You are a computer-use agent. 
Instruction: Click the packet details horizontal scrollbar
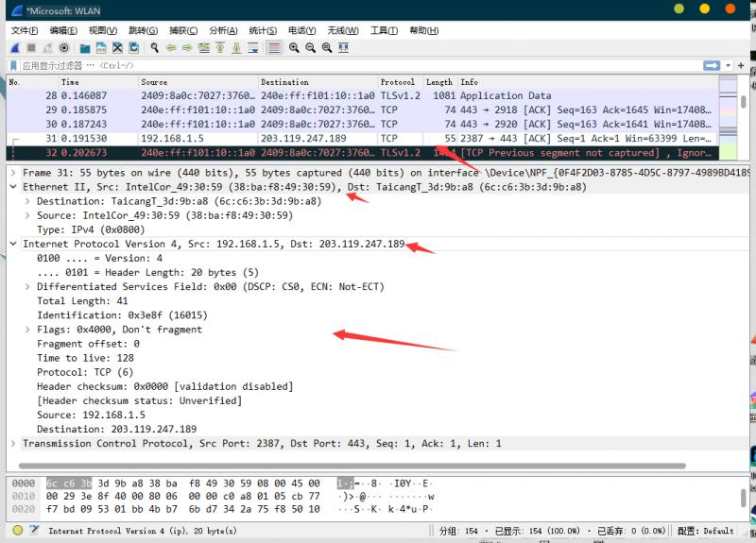click(x=283, y=465)
